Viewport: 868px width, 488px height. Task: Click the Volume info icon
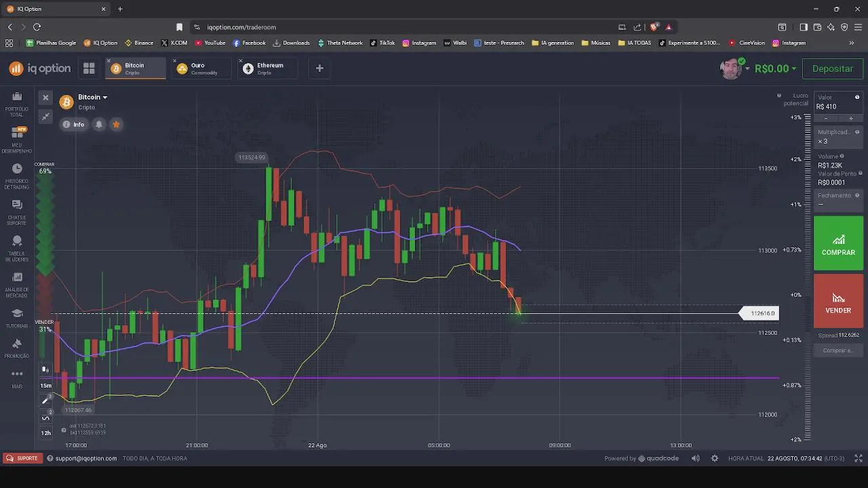tap(842, 157)
